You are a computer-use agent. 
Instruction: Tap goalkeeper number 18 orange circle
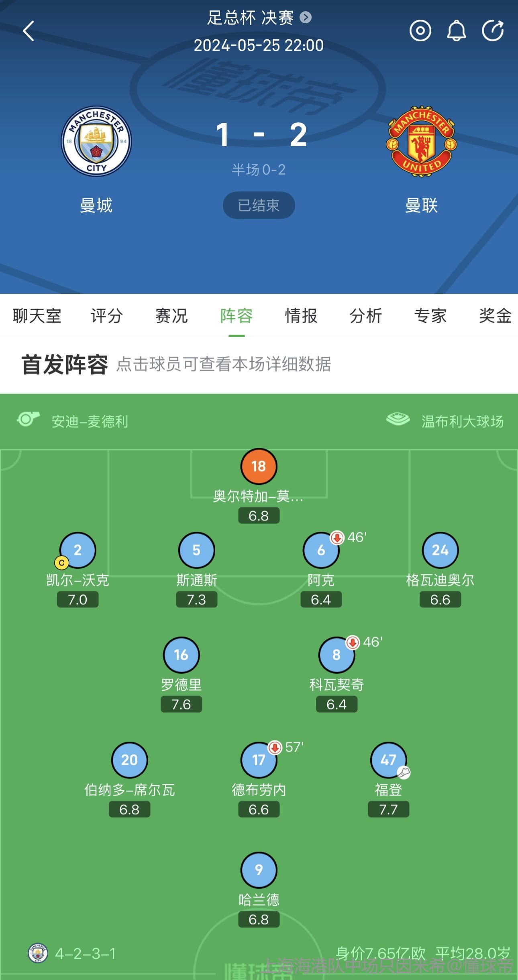(259, 466)
